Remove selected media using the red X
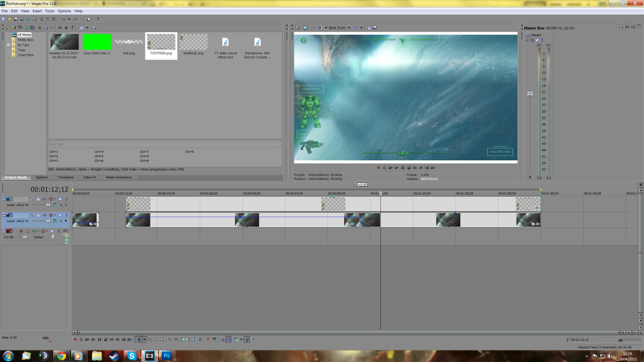The height and width of the screenshot is (362, 644). coord(40,27)
